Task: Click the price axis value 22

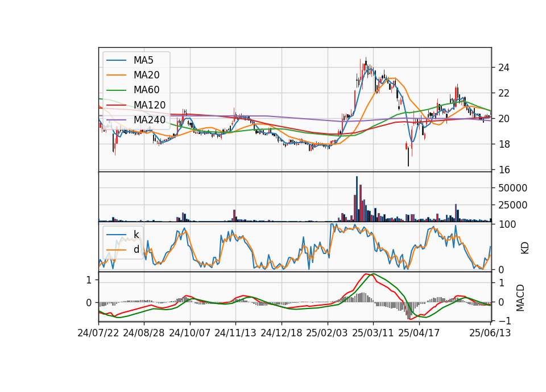Action: [504, 93]
